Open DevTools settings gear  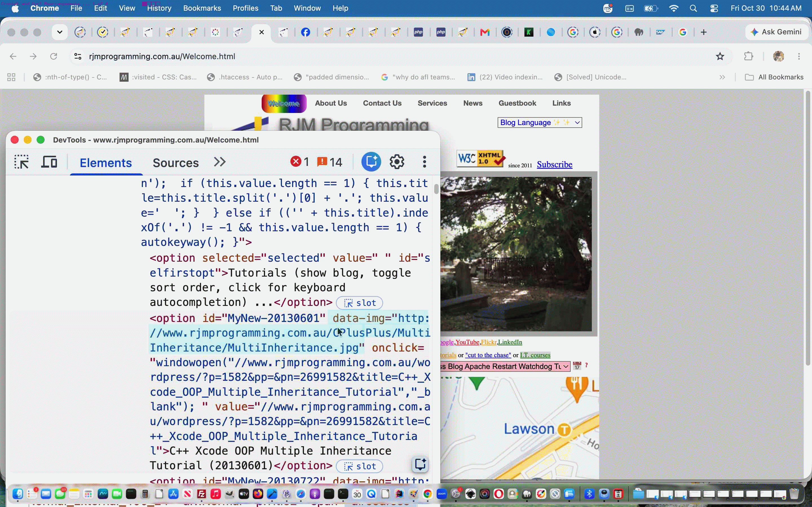pos(397,162)
